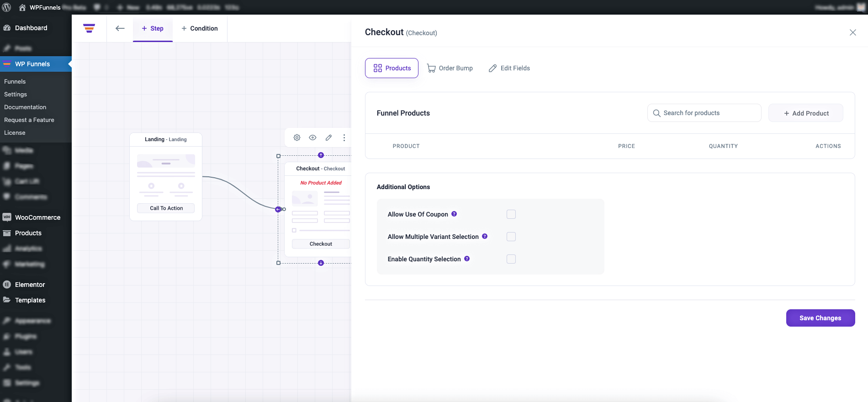Show help for Allow Use Of Coupon
The image size is (868, 402).
pos(454,214)
